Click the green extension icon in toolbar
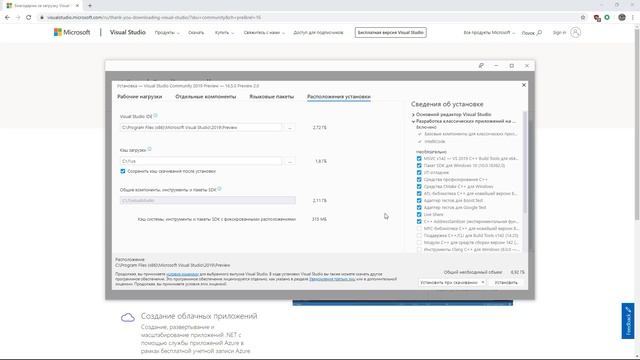Image resolution: width=640 pixels, height=360 pixels. tap(607, 18)
